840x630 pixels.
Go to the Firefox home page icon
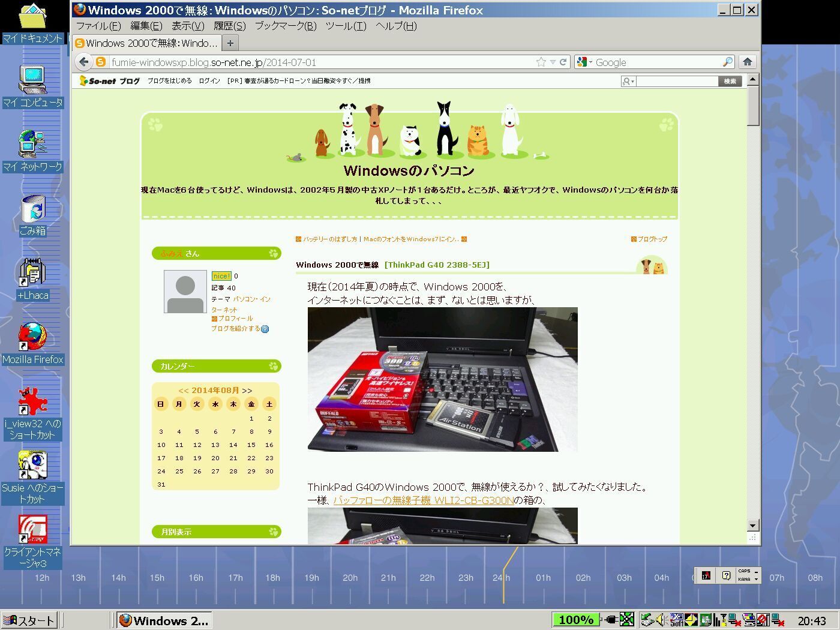(x=747, y=62)
